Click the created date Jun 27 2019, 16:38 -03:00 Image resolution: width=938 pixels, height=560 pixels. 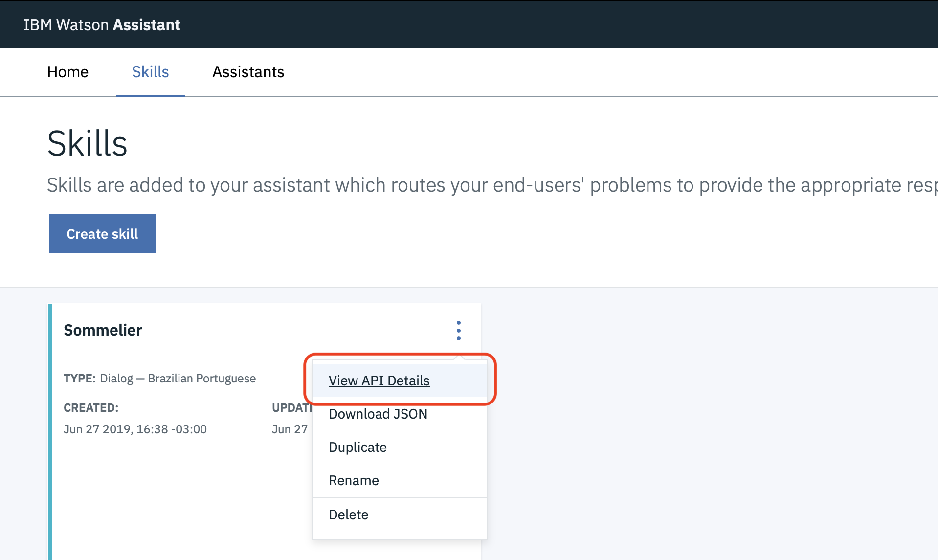pos(135,429)
